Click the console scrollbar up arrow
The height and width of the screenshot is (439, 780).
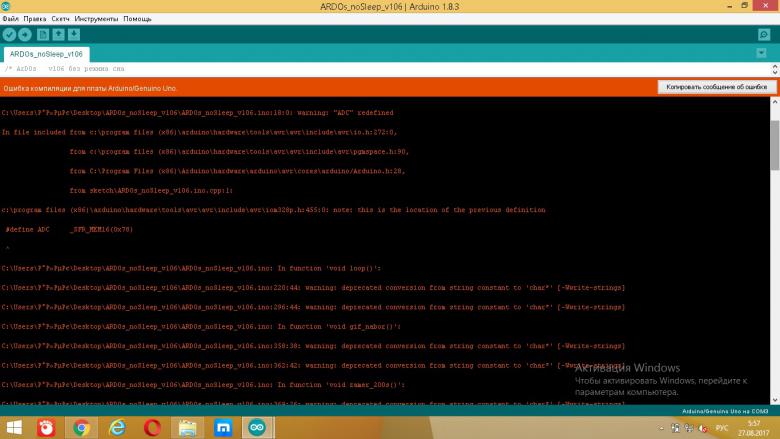tap(775, 102)
